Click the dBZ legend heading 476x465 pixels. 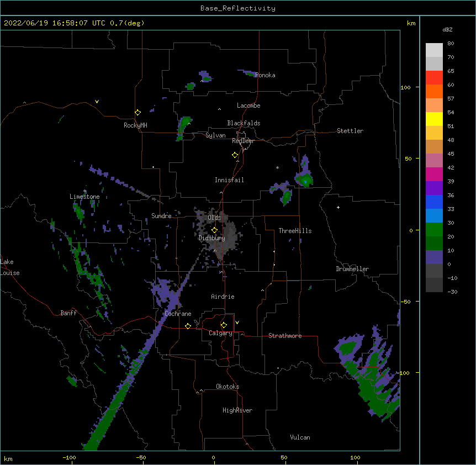click(x=447, y=29)
